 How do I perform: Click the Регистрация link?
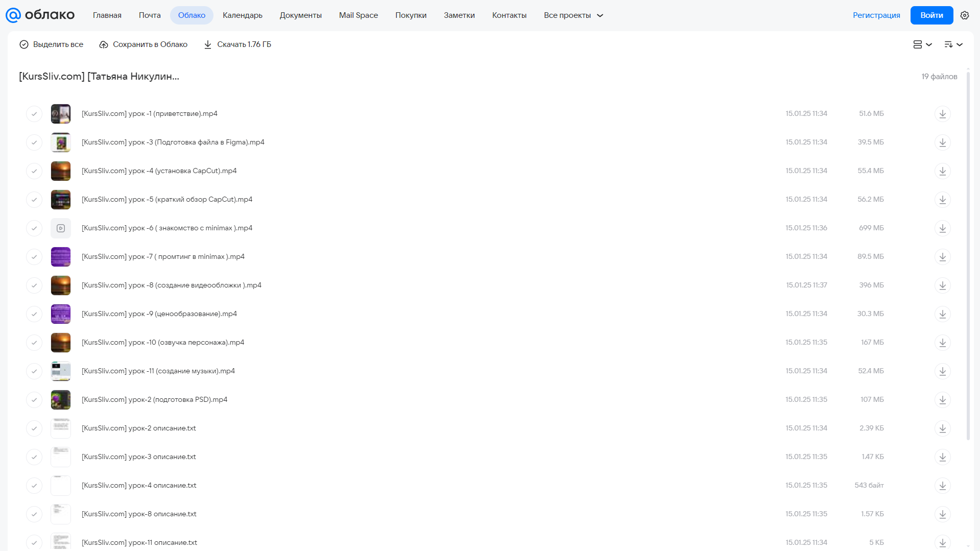(876, 15)
